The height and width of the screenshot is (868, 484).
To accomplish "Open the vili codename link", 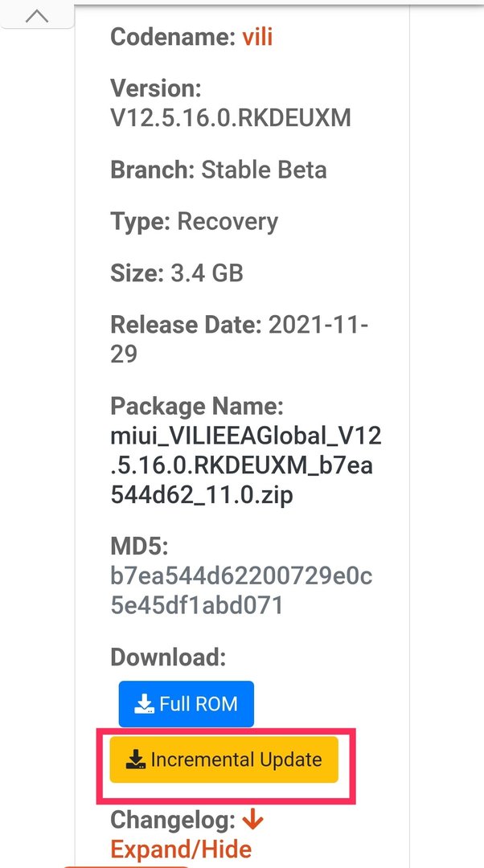I will (257, 38).
